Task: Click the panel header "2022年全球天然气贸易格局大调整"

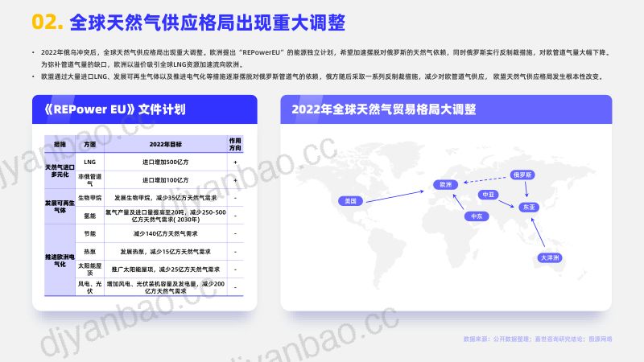Action: click(446, 109)
